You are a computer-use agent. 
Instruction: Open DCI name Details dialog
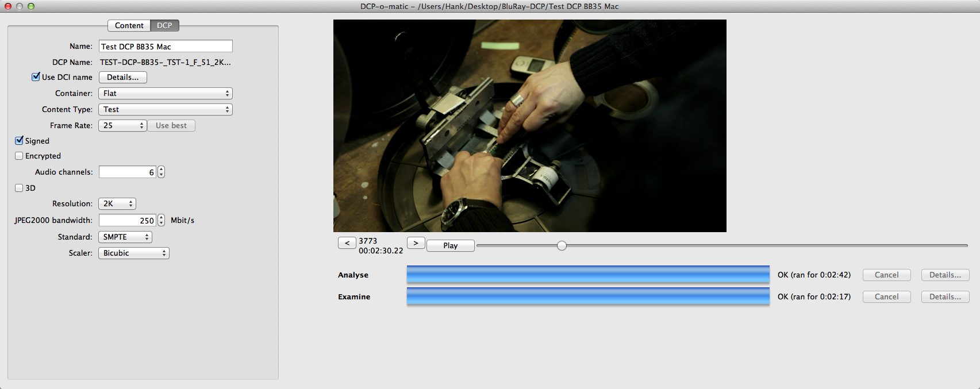point(122,77)
